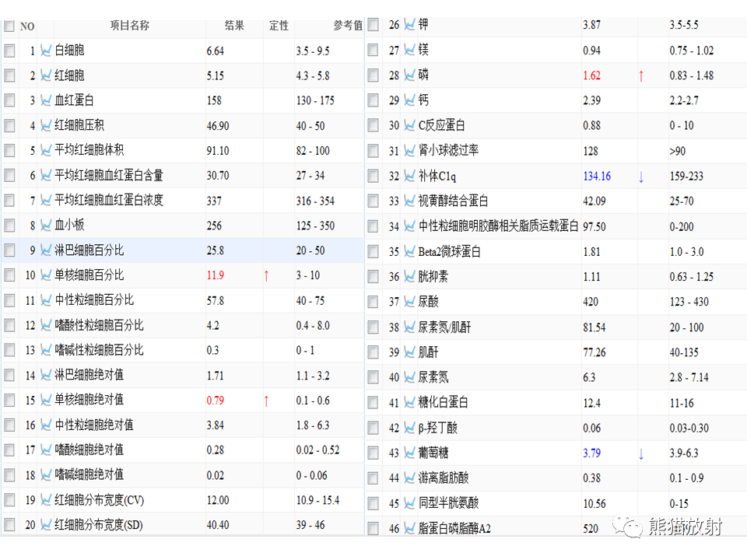Viewport: 747px width, 560px height.
Task: Open trend chart icon for 脂蛋白磷脂酶A2
Action: (409, 528)
